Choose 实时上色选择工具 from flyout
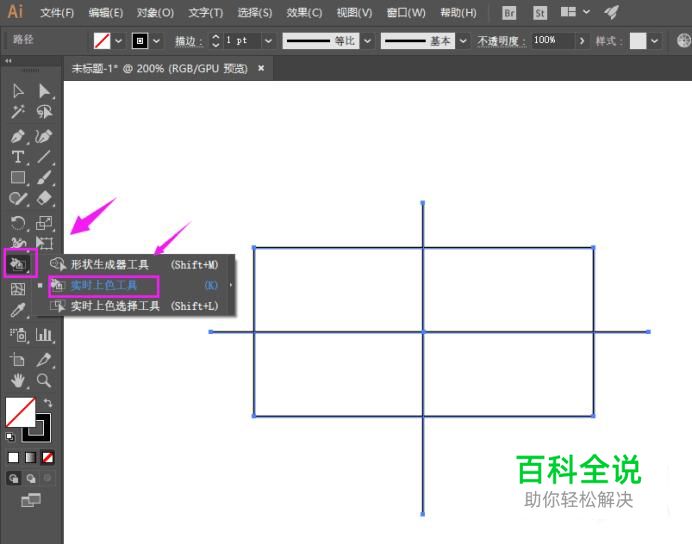The width and height of the screenshot is (692, 544). point(135,306)
